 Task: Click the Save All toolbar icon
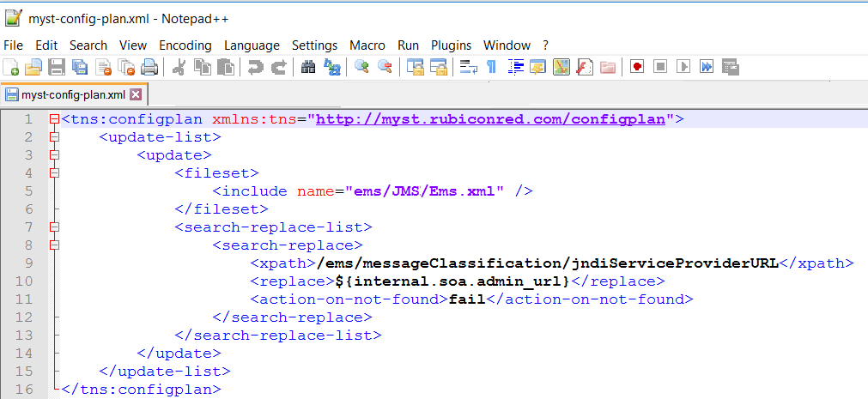(x=80, y=67)
